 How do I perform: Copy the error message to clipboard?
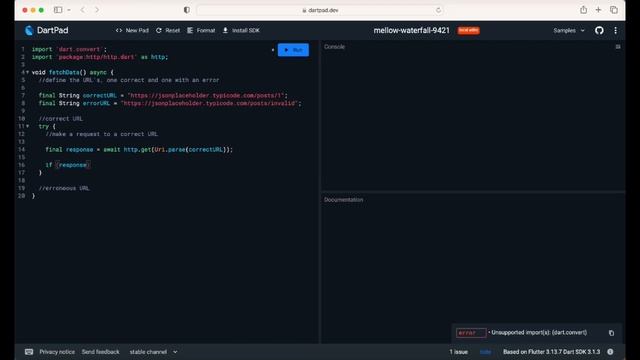click(x=611, y=333)
